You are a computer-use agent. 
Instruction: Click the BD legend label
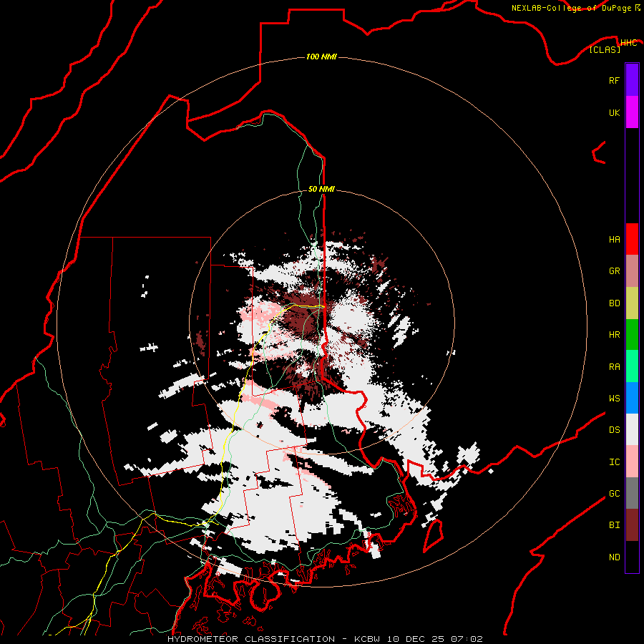point(614,303)
